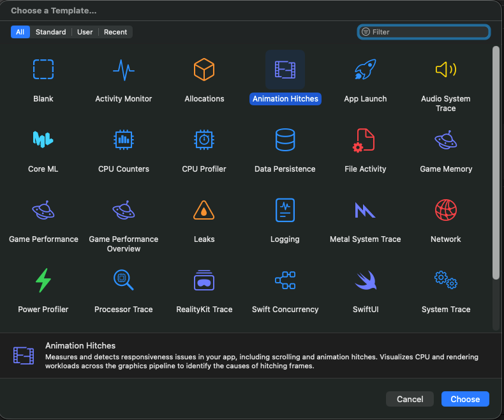Click the template list vertical scrollbar
This screenshot has width=504, height=420.
pyautogui.click(x=496, y=163)
